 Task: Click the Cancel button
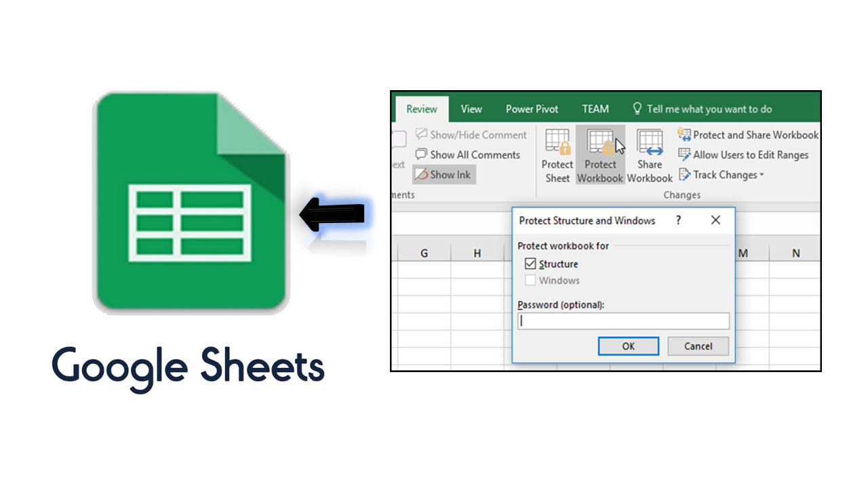coord(698,346)
